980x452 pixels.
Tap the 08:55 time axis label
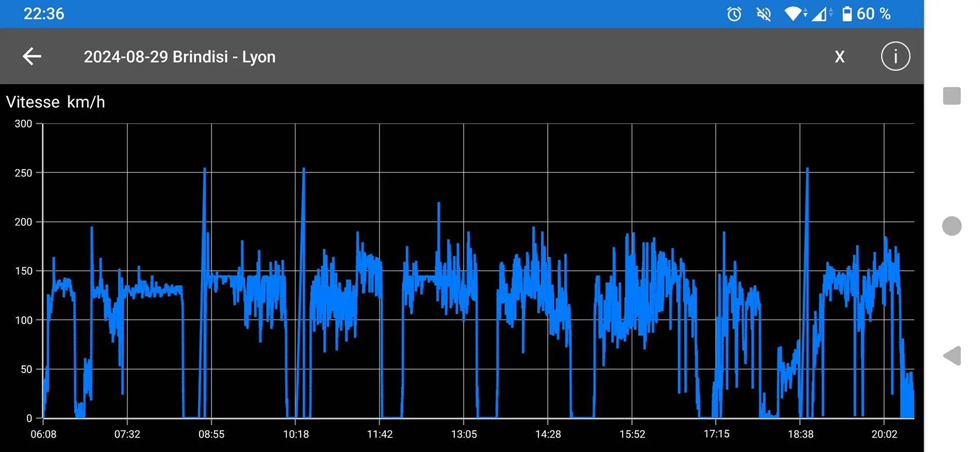(x=211, y=434)
